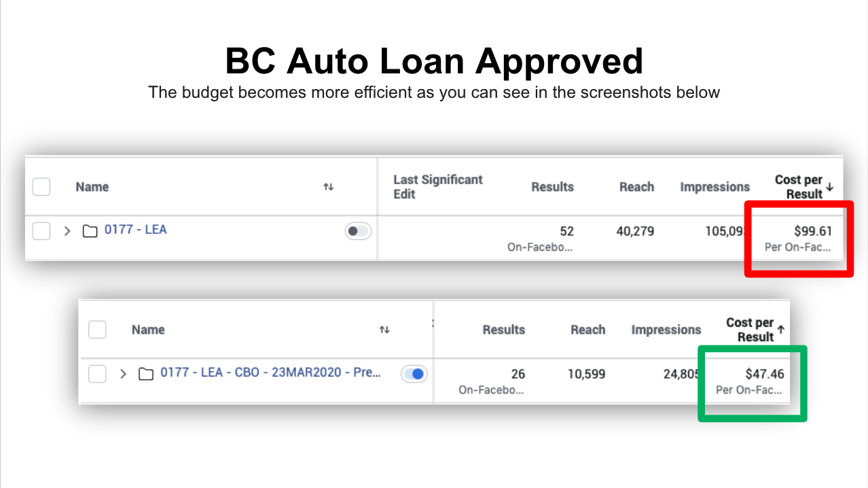Turn off the CBO 23MAR2020 campaign toggle
Screen dimensions: 868x488
(x=414, y=374)
